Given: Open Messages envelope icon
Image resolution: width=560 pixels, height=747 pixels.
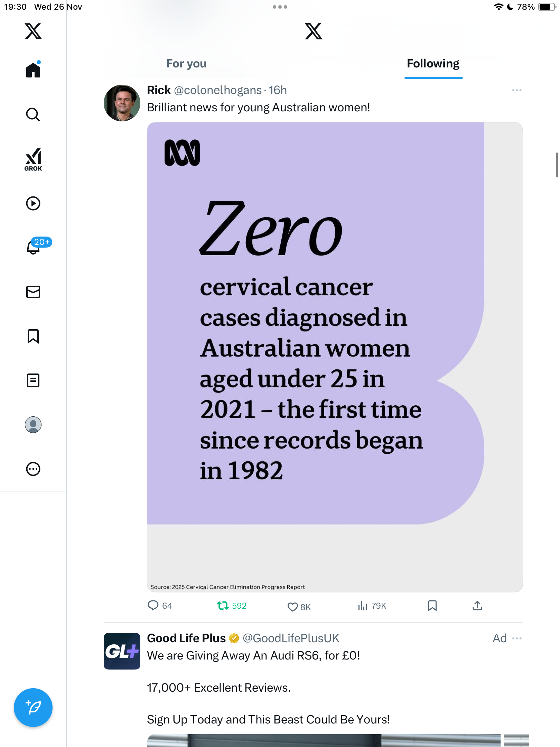Looking at the screenshot, I should [33, 292].
